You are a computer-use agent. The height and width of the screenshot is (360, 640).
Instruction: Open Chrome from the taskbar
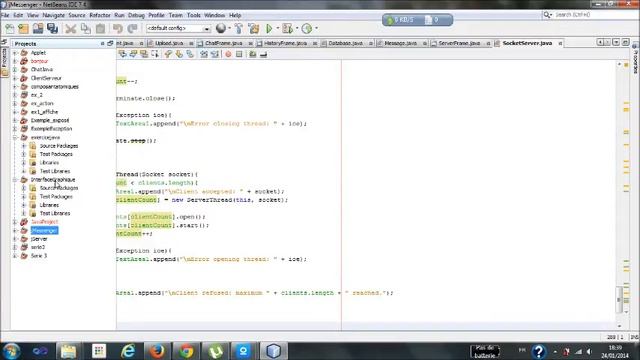click(186, 351)
